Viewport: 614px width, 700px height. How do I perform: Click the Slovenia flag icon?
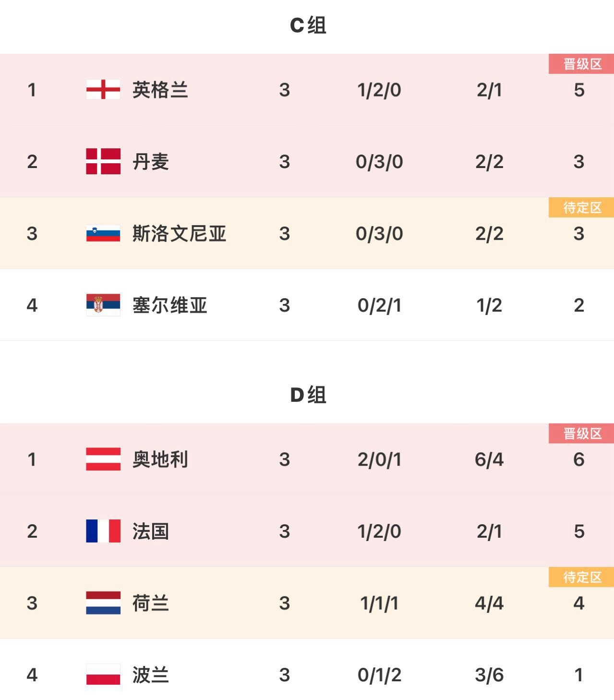coord(103,233)
